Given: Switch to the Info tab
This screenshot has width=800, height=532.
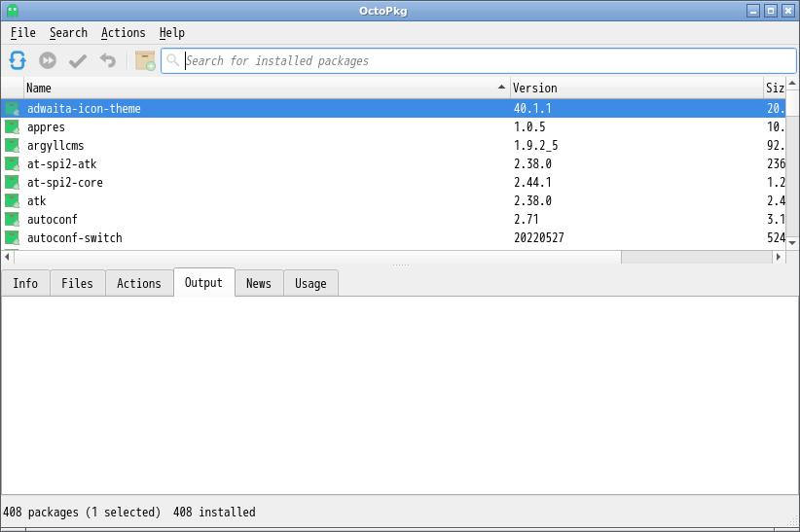Looking at the screenshot, I should coord(25,283).
